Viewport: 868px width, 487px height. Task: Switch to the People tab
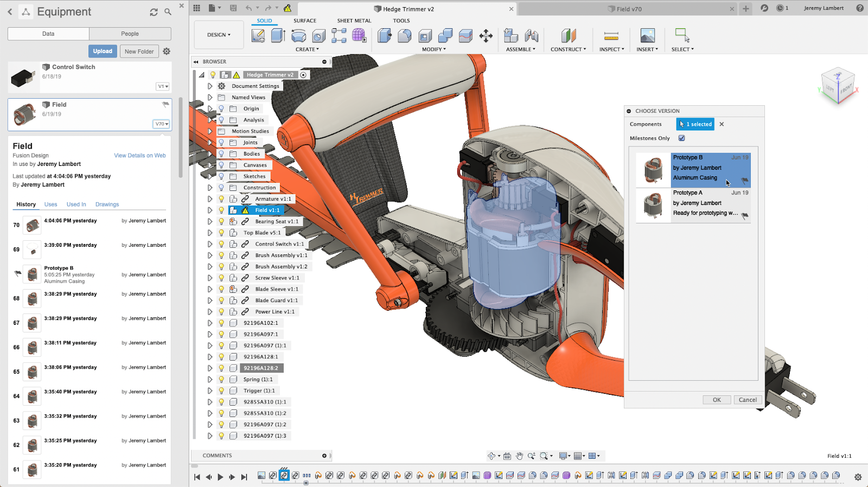click(130, 34)
